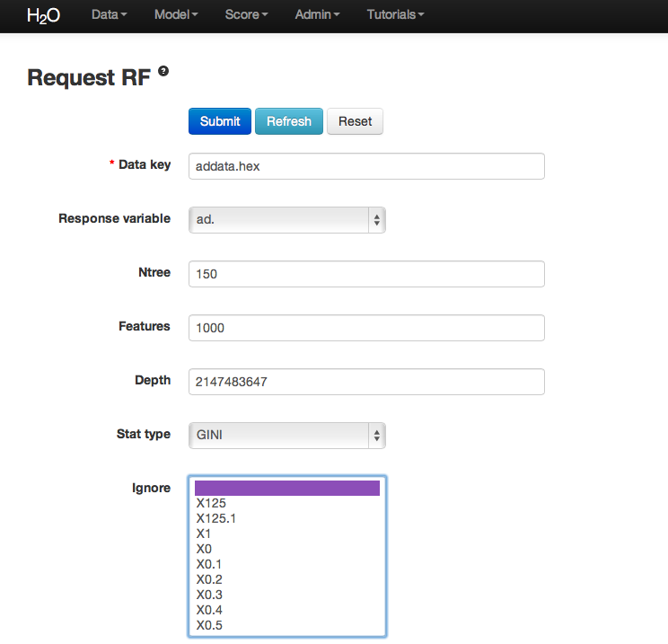Click the help icon beside Request RF

[x=163, y=72]
